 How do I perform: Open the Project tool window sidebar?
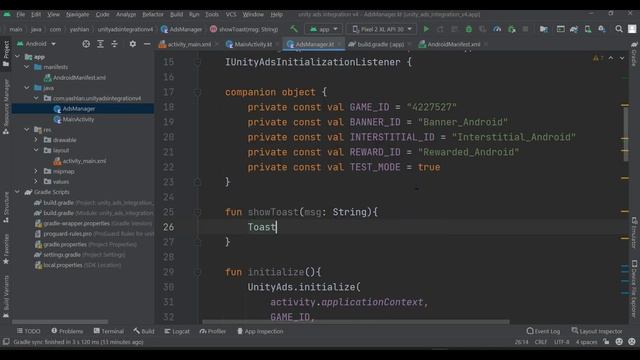[x=6, y=54]
